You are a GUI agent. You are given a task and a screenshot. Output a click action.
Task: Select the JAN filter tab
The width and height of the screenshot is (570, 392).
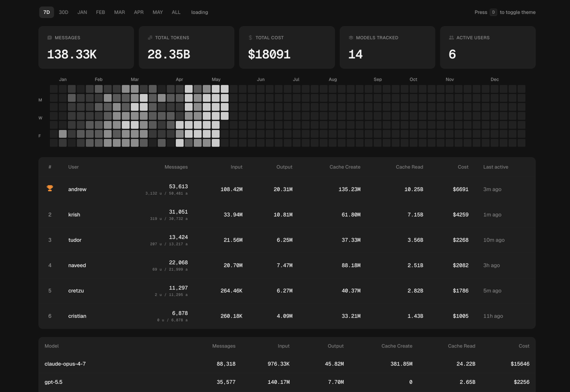tap(82, 12)
